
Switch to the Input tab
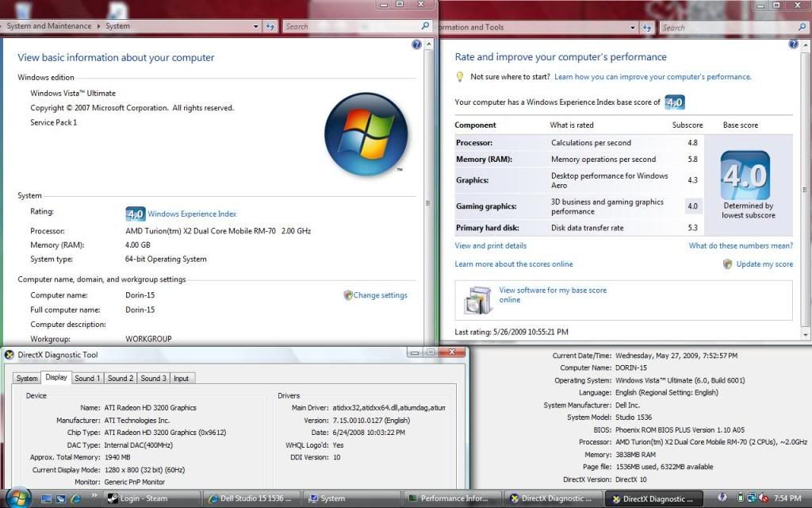point(182,379)
